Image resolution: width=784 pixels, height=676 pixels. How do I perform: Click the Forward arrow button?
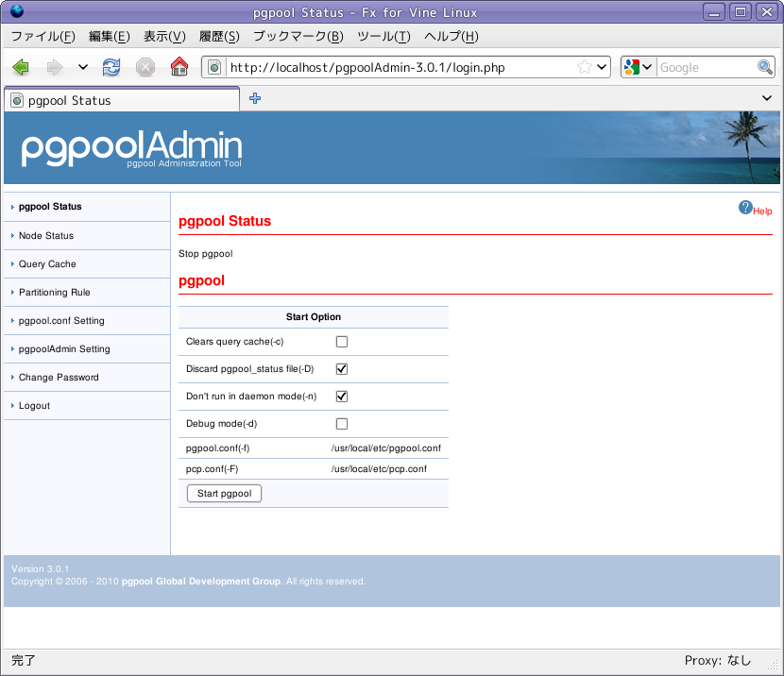[55, 67]
